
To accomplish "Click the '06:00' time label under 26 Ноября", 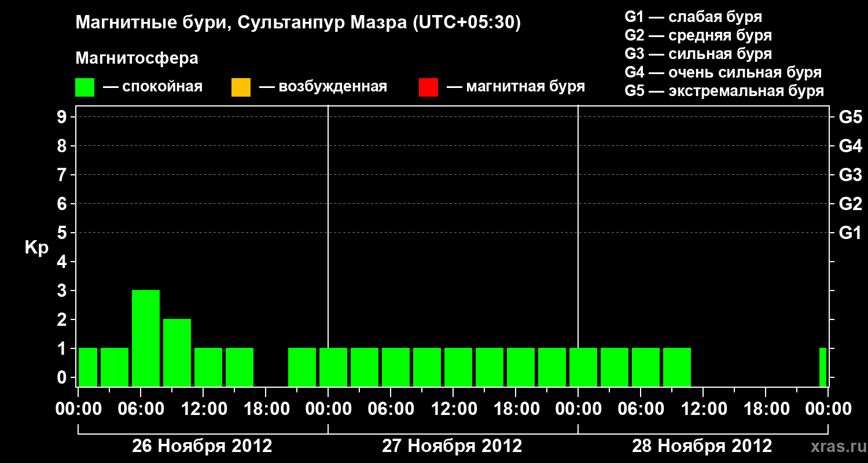I will pos(141,409).
